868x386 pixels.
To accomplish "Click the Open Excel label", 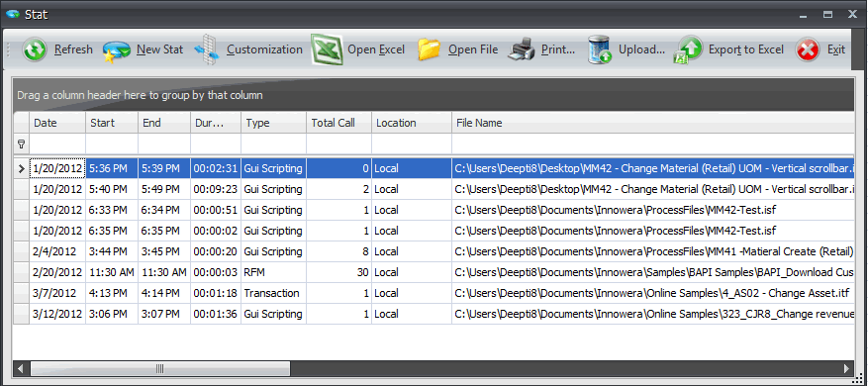I will (376, 49).
